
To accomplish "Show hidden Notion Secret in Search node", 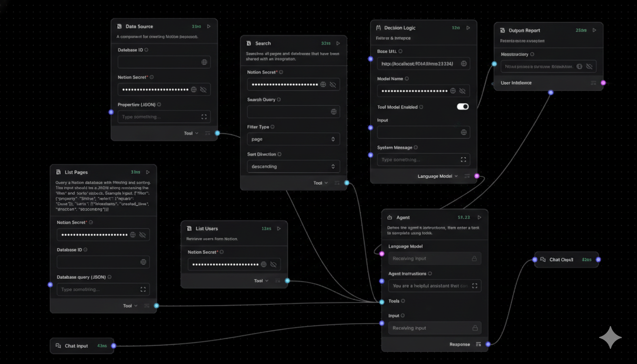I will [333, 84].
